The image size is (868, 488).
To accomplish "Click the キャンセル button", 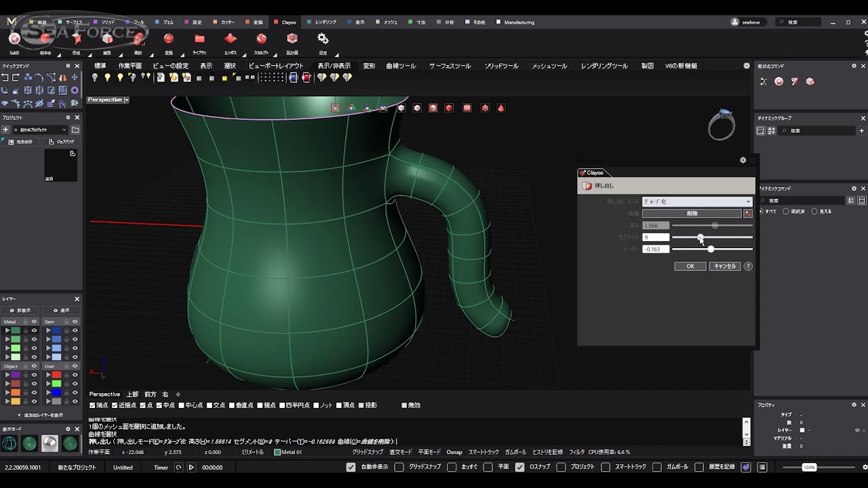I will (x=724, y=266).
